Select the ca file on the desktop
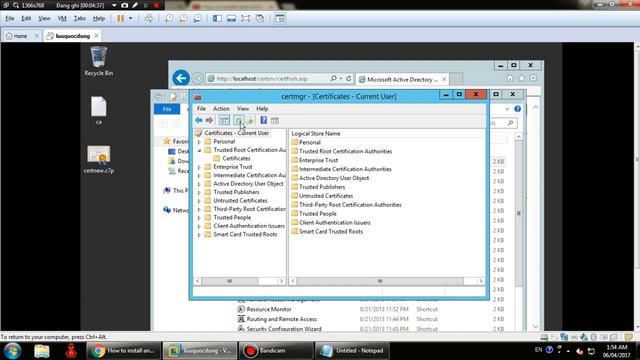This screenshot has height=360, width=640. click(x=98, y=111)
